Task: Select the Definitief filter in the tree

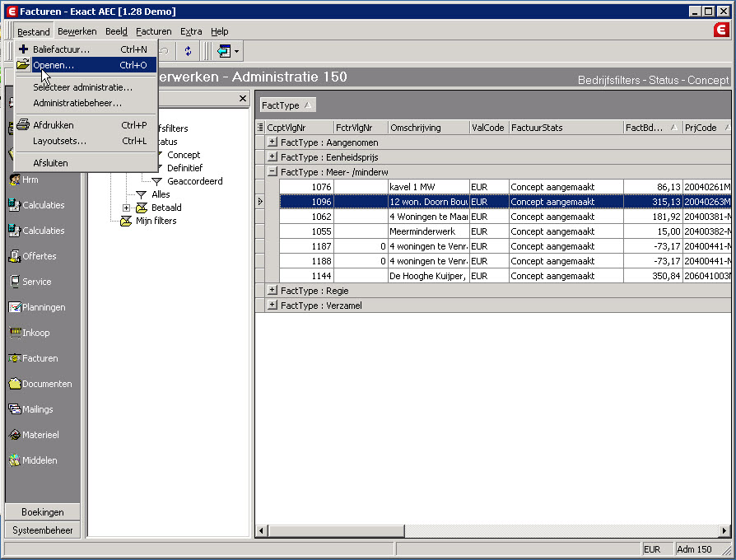Action: pyautogui.click(x=185, y=168)
